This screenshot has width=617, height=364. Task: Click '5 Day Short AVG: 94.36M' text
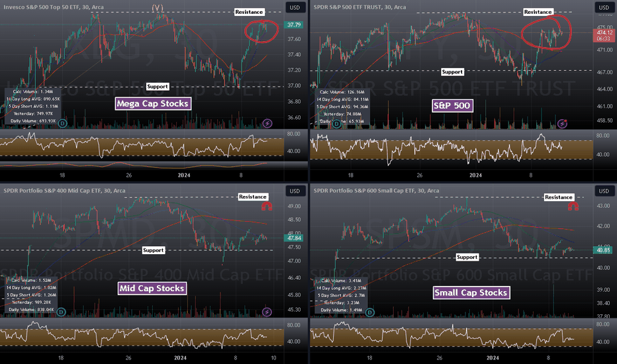tap(343, 107)
